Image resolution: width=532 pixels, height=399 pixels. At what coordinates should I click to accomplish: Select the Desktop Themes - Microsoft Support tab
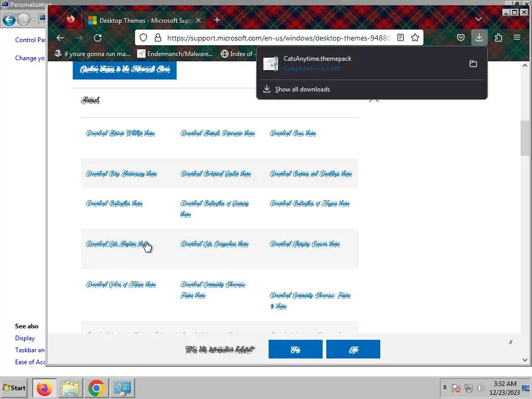[146, 20]
